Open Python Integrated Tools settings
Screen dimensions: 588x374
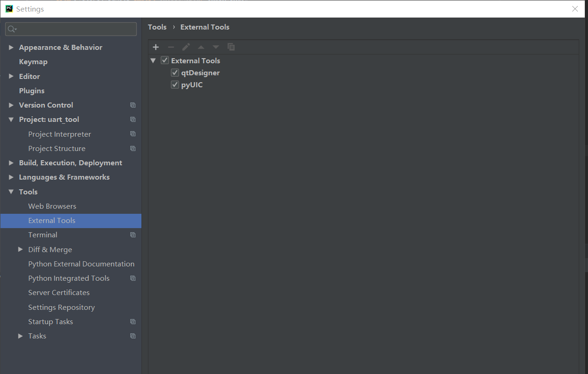(69, 278)
